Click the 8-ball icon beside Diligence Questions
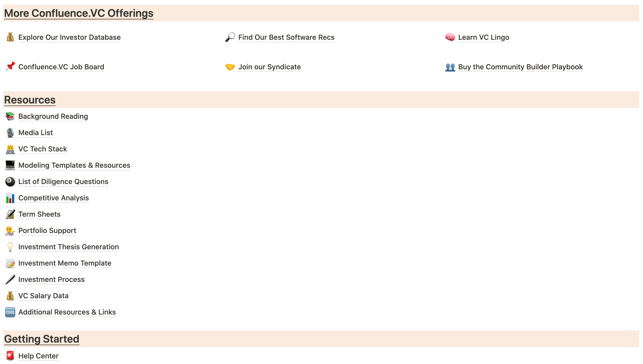This screenshot has width=643, height=364. coord(10,181)
